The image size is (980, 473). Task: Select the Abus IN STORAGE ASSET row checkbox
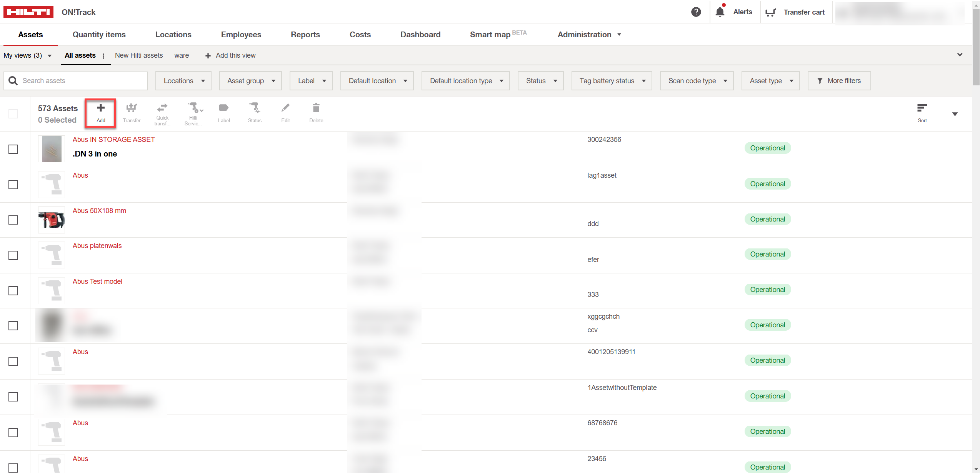[13, 149]
